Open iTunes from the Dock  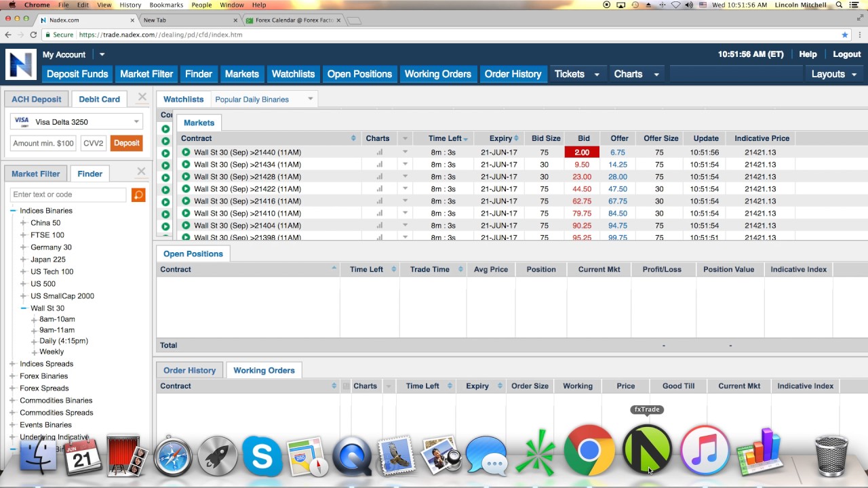[x=705, y=451]
